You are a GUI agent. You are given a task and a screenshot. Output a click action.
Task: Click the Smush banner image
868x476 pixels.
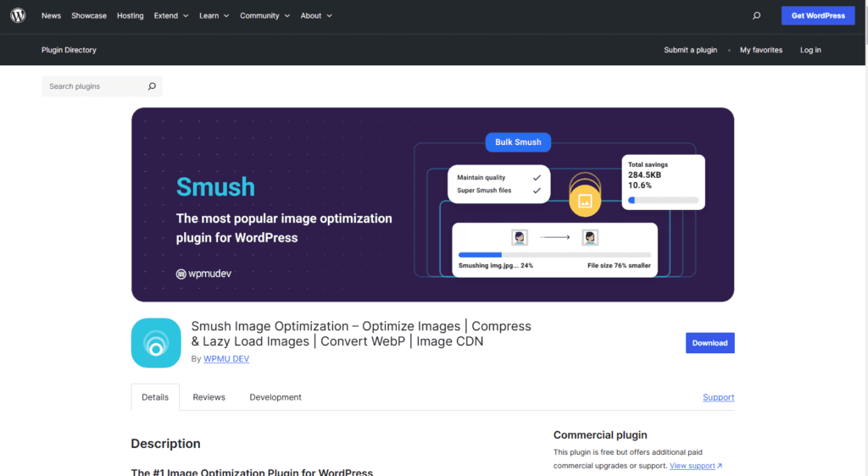coord(433,205)
